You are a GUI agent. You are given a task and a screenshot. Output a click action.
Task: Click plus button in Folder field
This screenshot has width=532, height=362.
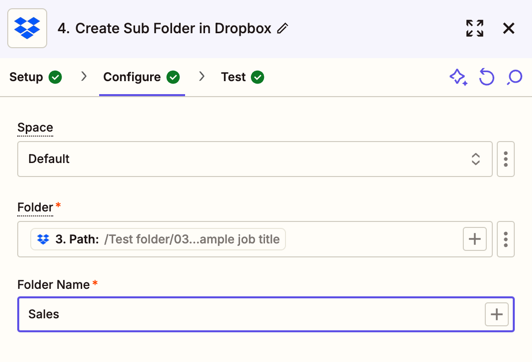475,239
